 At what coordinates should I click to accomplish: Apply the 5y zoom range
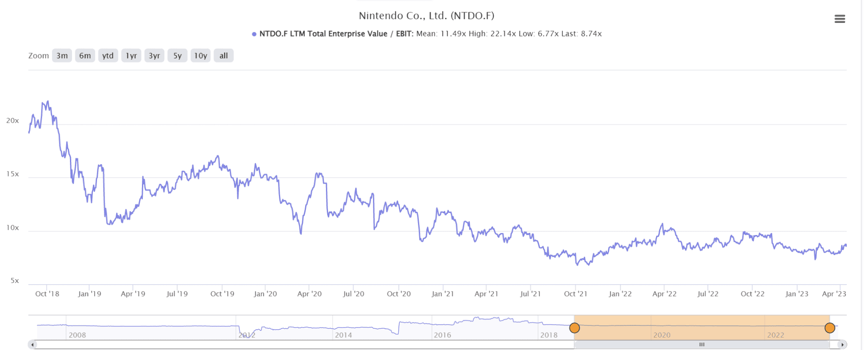[177, 56]
